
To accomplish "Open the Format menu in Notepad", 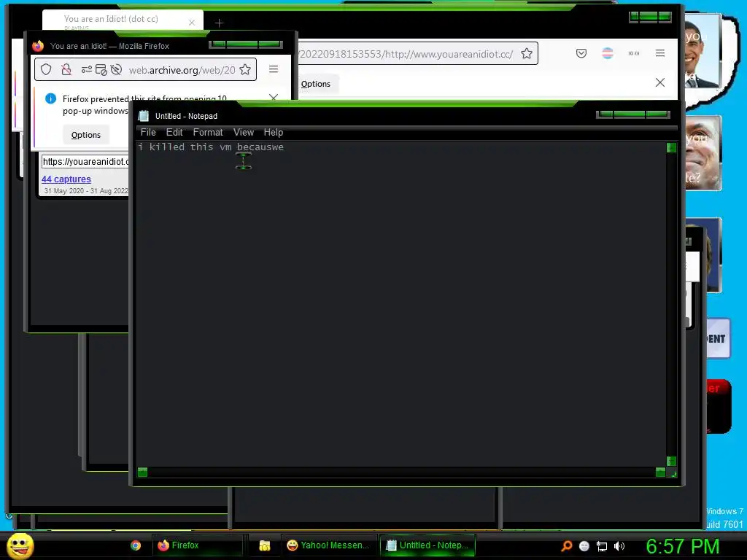I will [208, 133].
